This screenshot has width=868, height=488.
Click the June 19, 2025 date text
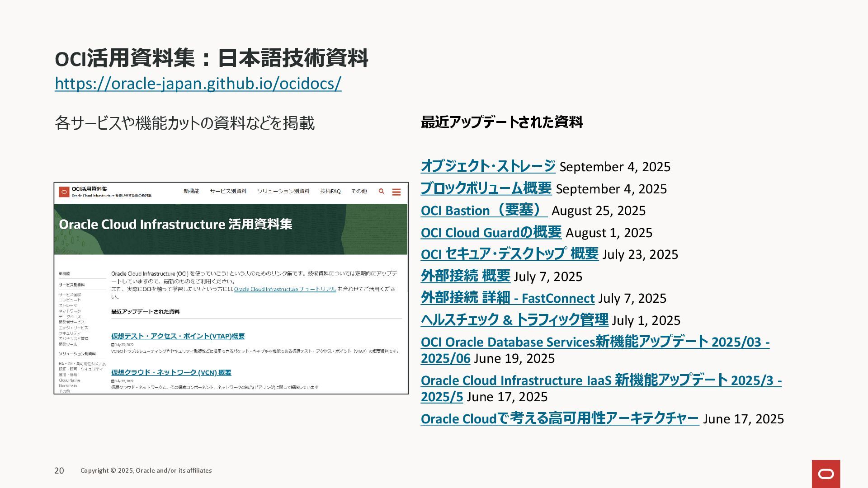pos(514,358)
